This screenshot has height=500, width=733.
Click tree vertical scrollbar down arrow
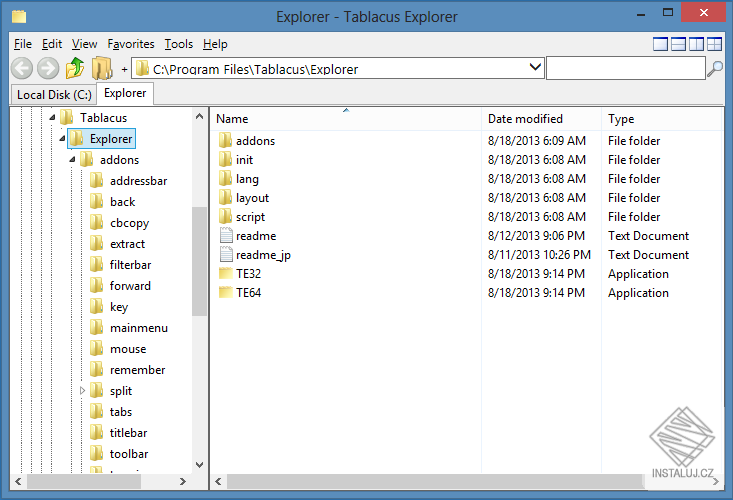200,464
